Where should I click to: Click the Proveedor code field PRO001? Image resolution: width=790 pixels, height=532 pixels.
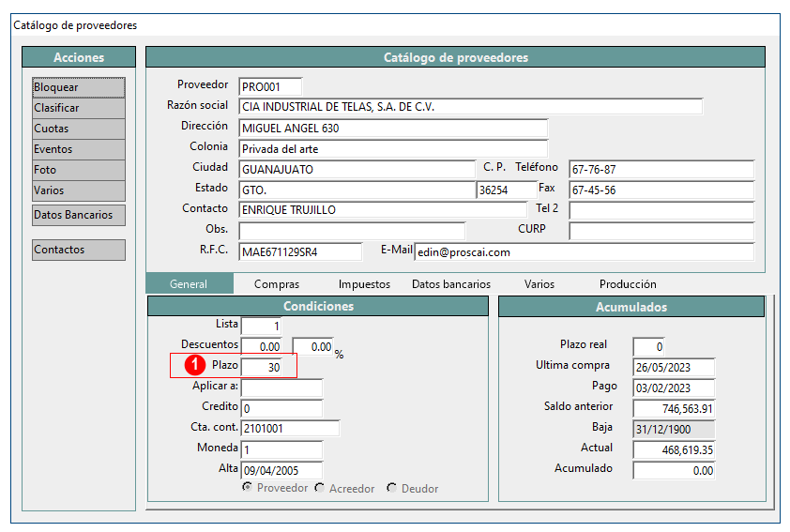pos(270,86)
